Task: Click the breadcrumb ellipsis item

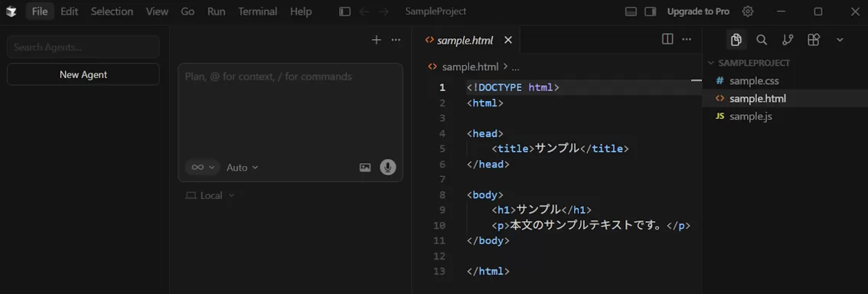Action: (515, 67)
